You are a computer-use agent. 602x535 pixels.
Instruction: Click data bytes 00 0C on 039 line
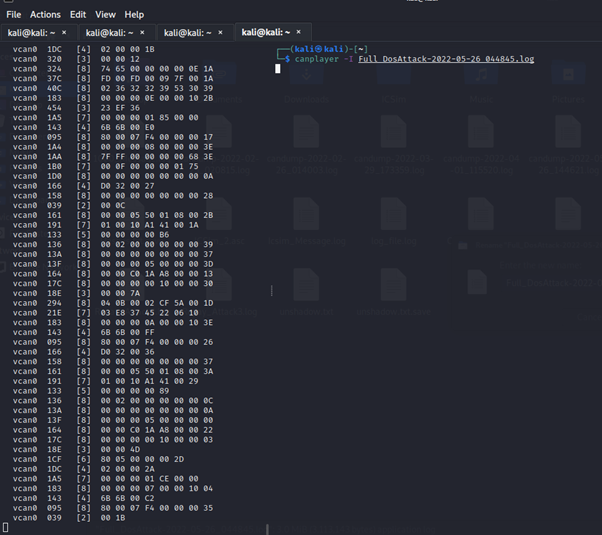[x=113, y=205]
